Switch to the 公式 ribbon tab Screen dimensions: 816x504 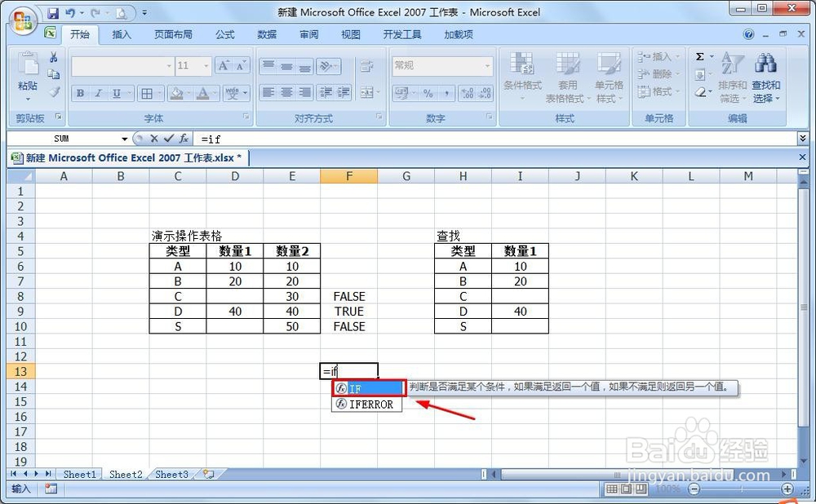coord(224,34)
